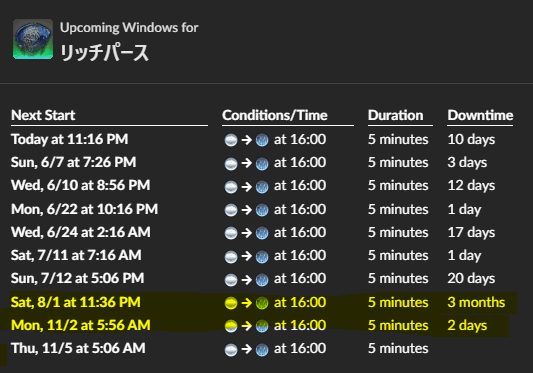Click '17 days' downtime value
This screenshot has width=533, height=373.
471,233
